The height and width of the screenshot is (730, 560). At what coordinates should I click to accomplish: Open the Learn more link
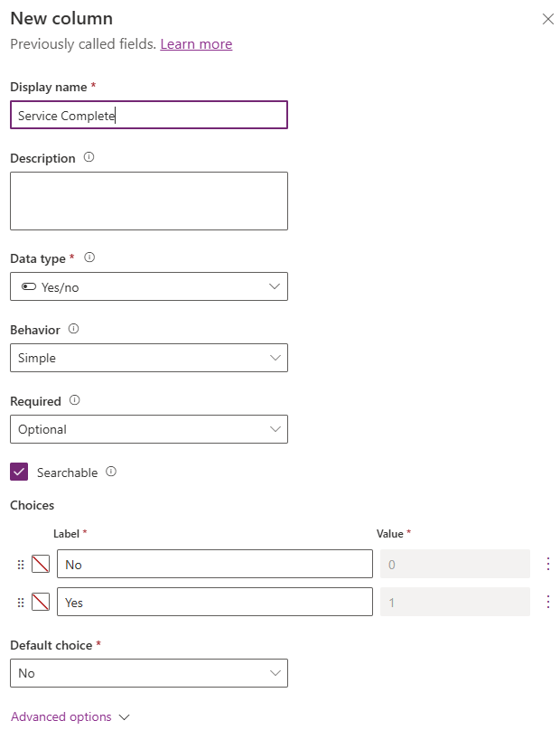point(196,43)
